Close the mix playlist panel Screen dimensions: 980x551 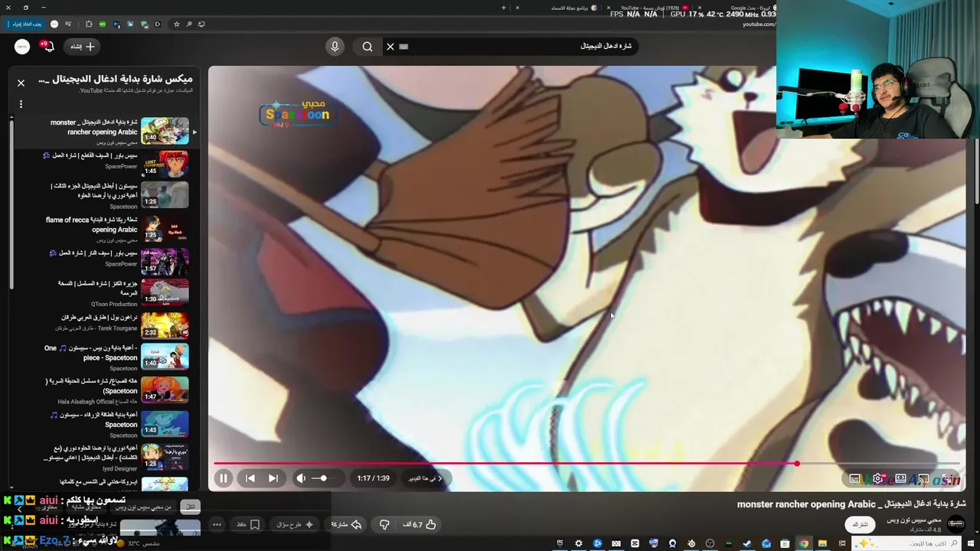21,82
